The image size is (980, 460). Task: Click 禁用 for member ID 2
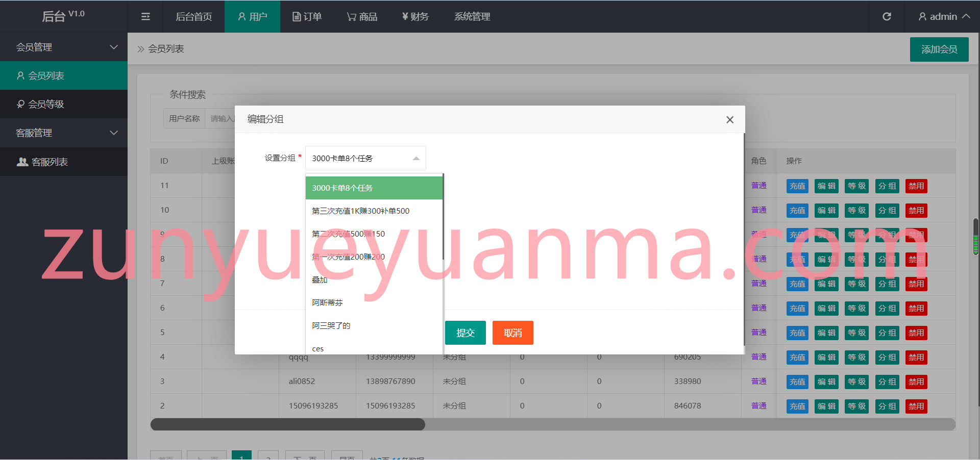916,406
